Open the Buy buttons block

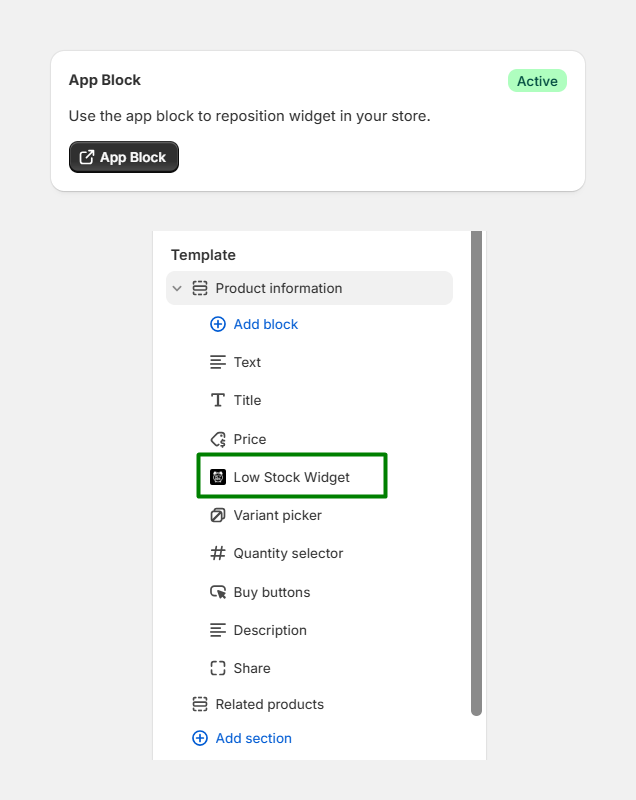pos(272,592)
